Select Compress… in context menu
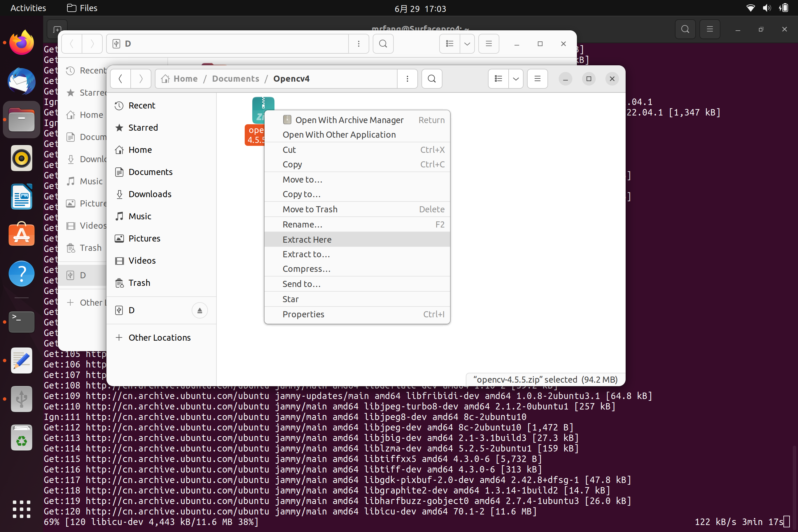Screen dimensions: 798x532 click(x=357, y=269)
